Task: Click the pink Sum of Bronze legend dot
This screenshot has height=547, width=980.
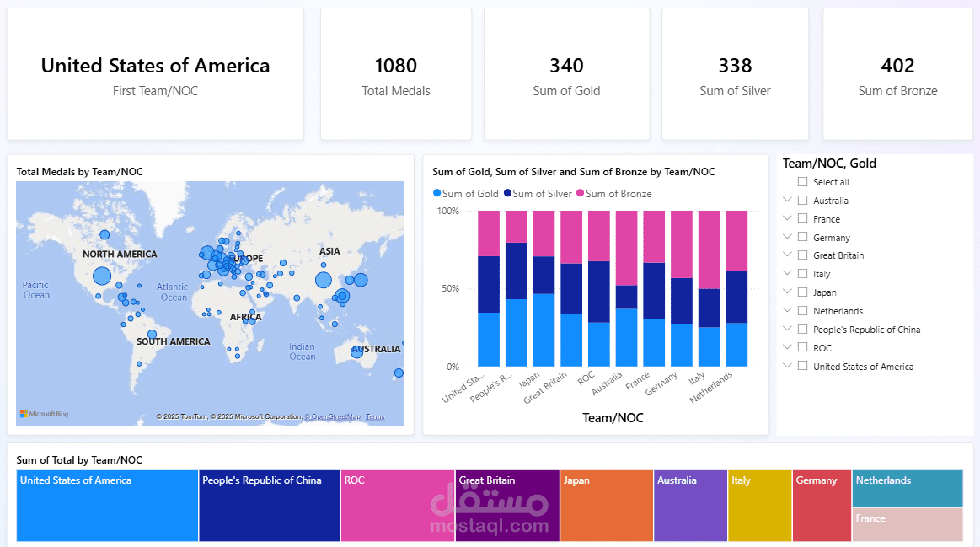Action: click(580, 194)
